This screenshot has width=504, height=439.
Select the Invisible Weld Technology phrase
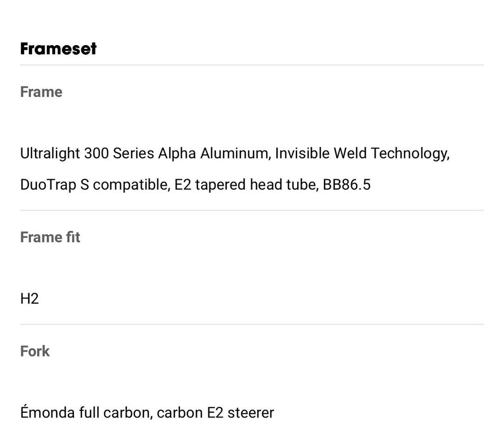coord(362,154)
